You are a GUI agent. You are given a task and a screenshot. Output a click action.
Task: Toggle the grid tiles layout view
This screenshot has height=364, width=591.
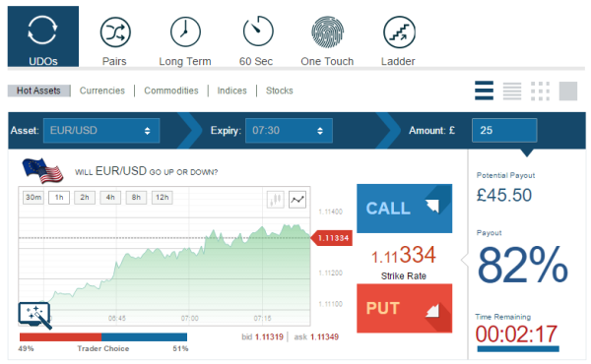coord(540,91)
